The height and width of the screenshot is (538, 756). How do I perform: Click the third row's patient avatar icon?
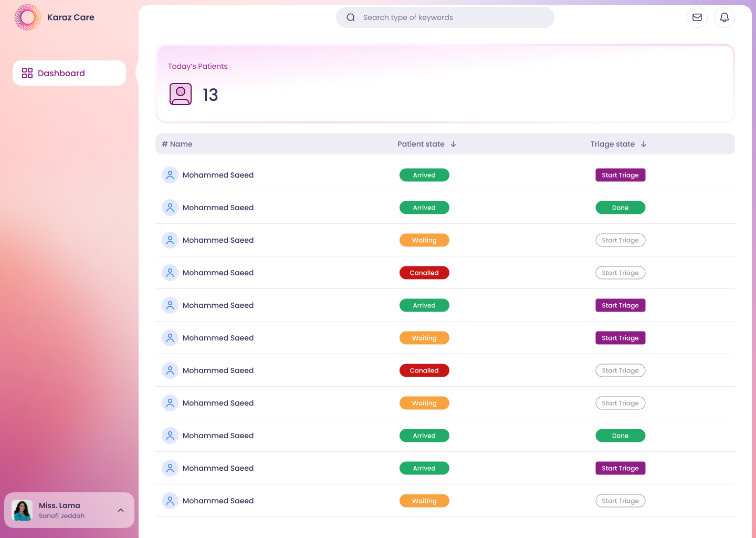pyautogui.click(x=170, y=240)
